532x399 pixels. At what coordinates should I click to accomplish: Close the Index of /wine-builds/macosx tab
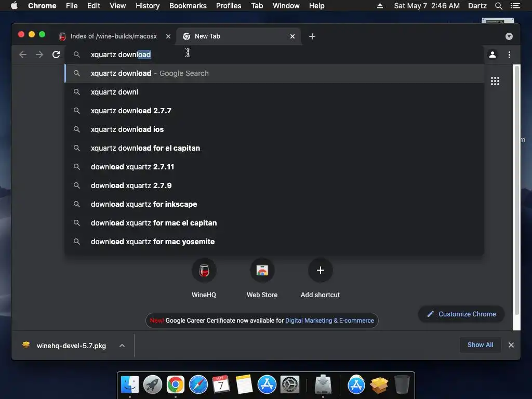pyautogui.click(x=168, y=36)
